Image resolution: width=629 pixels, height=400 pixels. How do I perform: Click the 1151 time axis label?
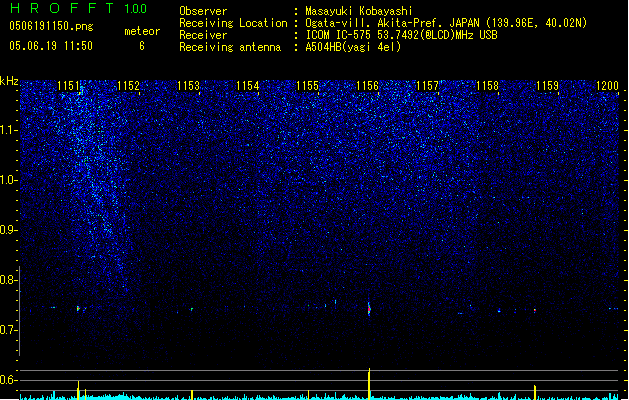pos(68,85)
